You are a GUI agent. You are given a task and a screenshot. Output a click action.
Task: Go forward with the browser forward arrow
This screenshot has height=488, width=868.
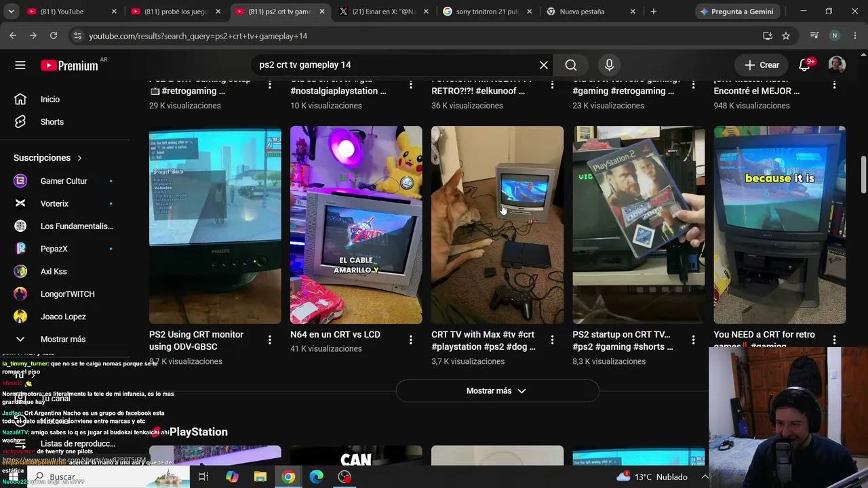pos(33,36)
